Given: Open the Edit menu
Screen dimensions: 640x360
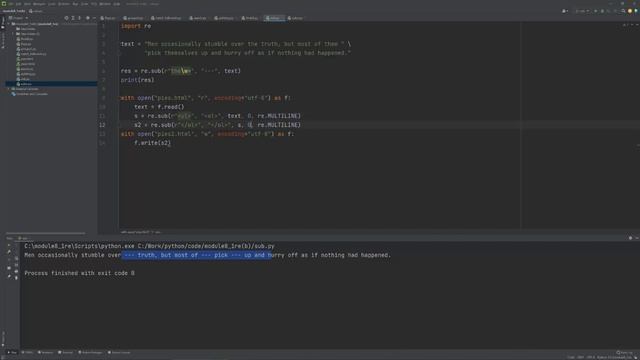Looking at the screenshot, I should (x=18, y=4).
